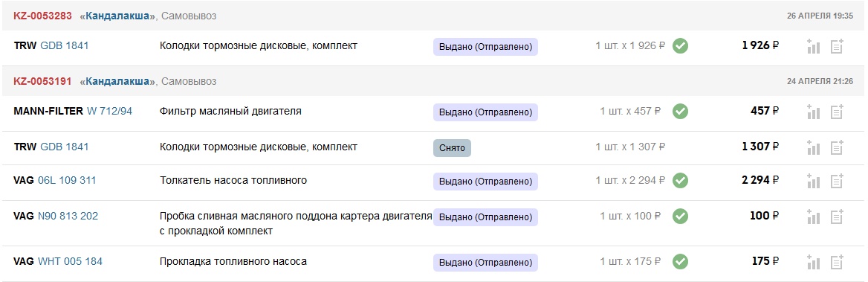868x282 pixels.
Task: Click green checkmark next to 1 шт. x 457 ₽
Action: (x=680, y=112)
